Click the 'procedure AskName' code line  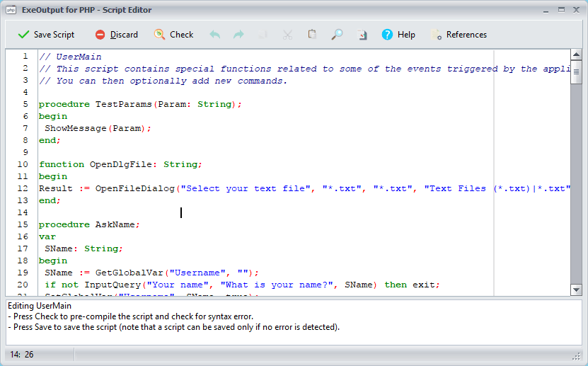pyautogui.click(x=89, y=224)
